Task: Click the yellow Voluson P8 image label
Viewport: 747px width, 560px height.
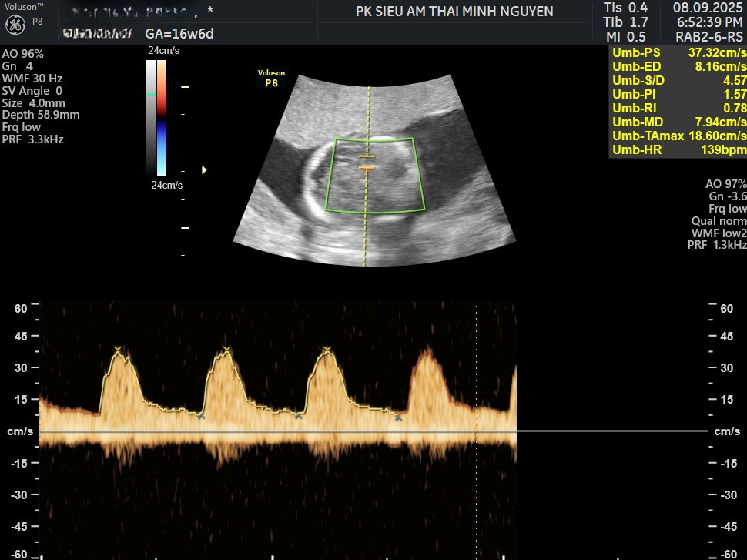Action: (270, 78)
